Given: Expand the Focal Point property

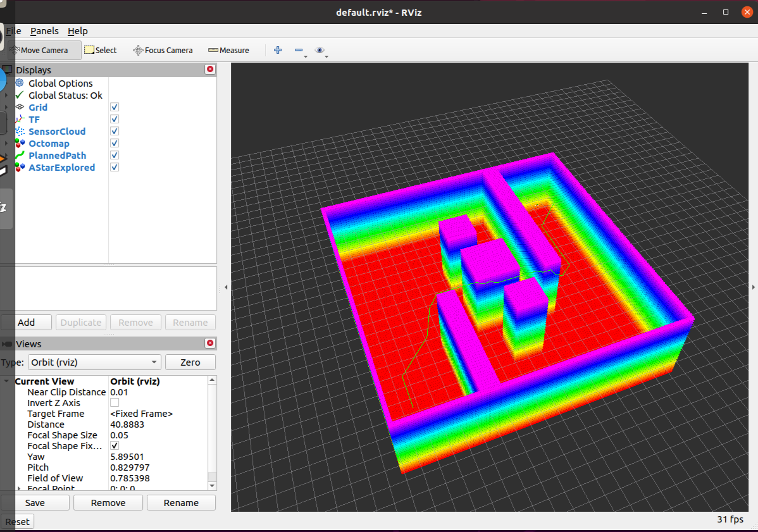Looking at the screenshot, I should [19, 488].
